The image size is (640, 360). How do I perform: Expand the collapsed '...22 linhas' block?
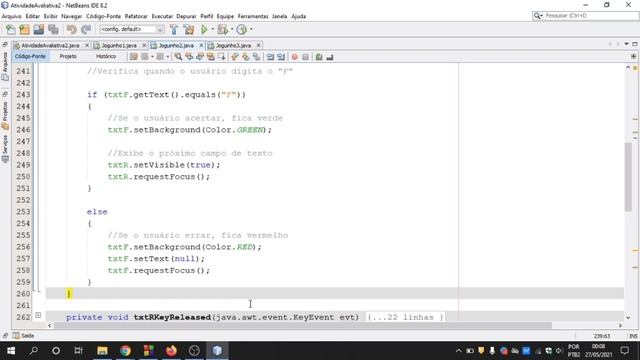pyautogui.click(x=405, y=317)
